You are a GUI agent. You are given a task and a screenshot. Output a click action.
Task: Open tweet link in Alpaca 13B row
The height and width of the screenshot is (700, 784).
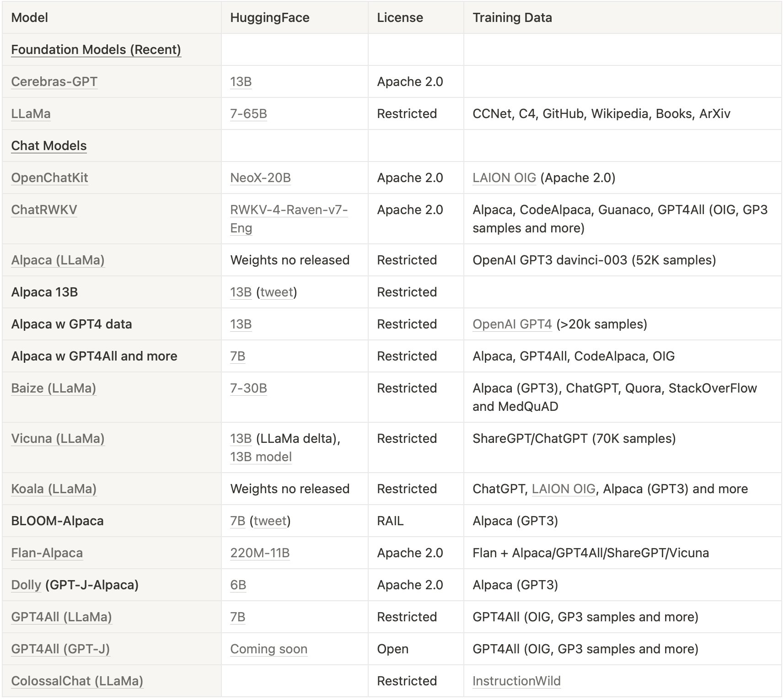tap(277, 292)
